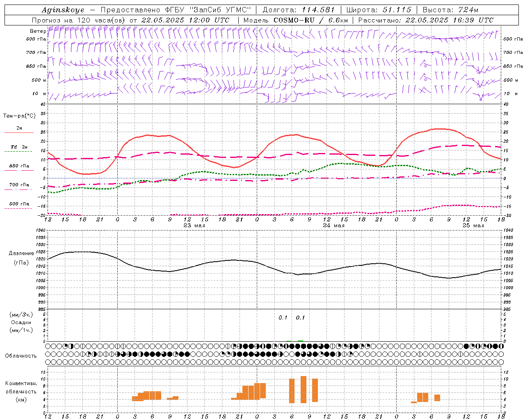Click the Td 2м dew point legend
The image size is (525, 420).
(x=19, y=147)
